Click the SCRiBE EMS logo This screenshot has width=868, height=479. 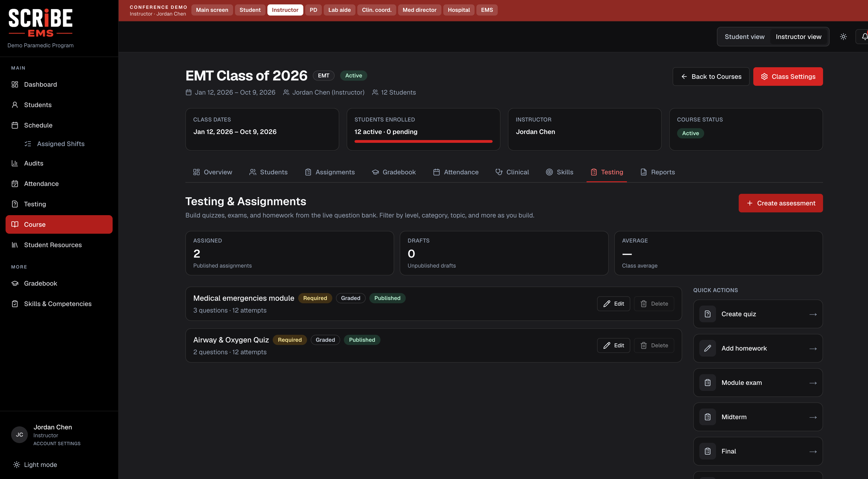(41, 23)
